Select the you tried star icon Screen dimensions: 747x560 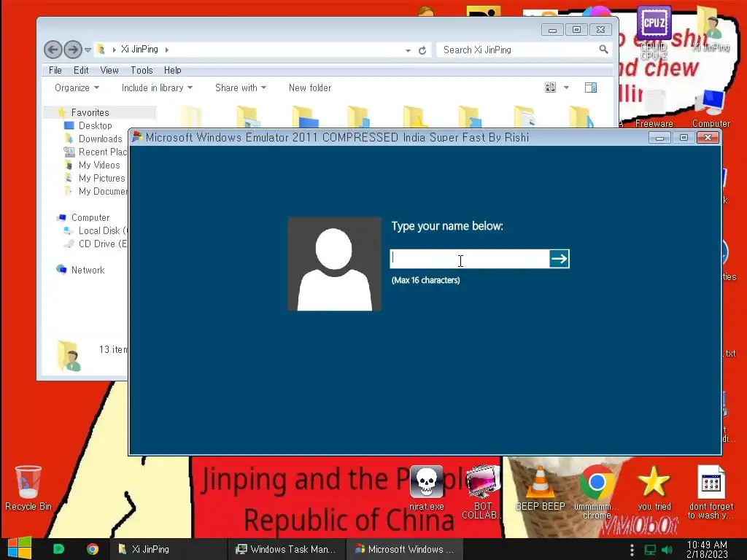click(x=654, y=488)
